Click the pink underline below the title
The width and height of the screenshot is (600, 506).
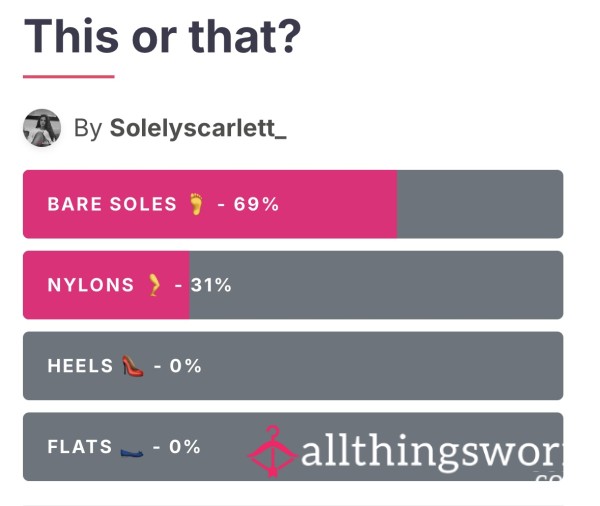pos(69,77)
